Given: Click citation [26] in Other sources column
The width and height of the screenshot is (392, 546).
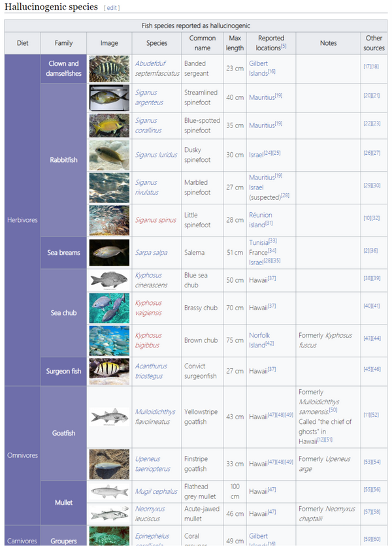Looking at the screenshot, I should 368,153.
